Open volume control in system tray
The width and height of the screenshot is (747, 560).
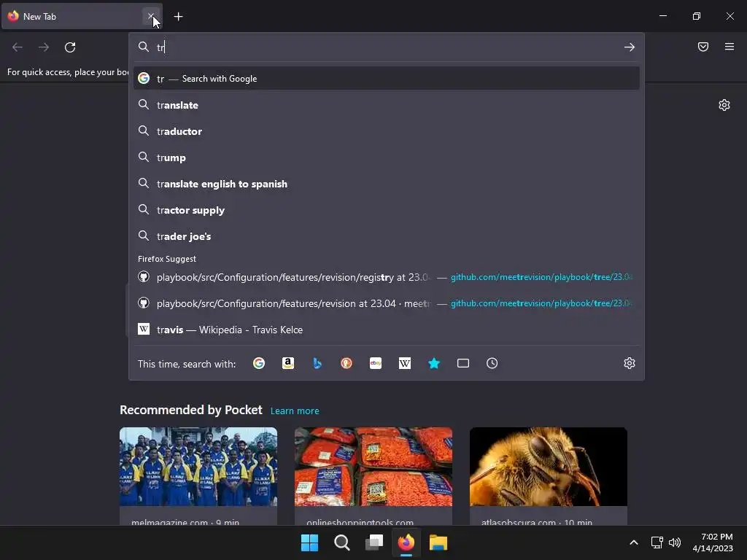pos(675,542)
